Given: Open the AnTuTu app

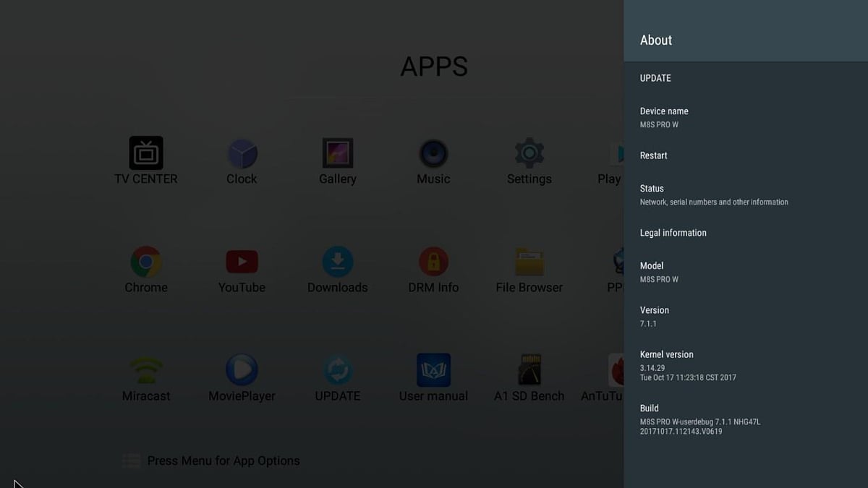Looking at the screenshot, I should [x=616, y=372].
